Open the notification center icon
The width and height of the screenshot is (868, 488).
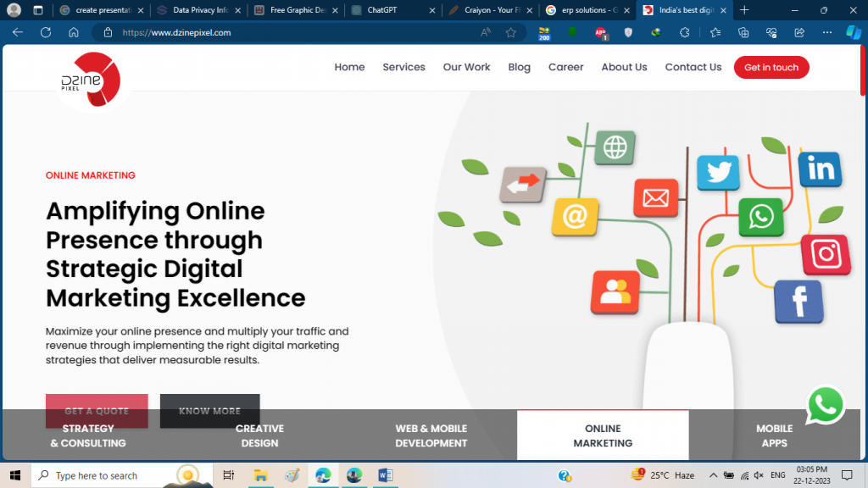point(847,475)
